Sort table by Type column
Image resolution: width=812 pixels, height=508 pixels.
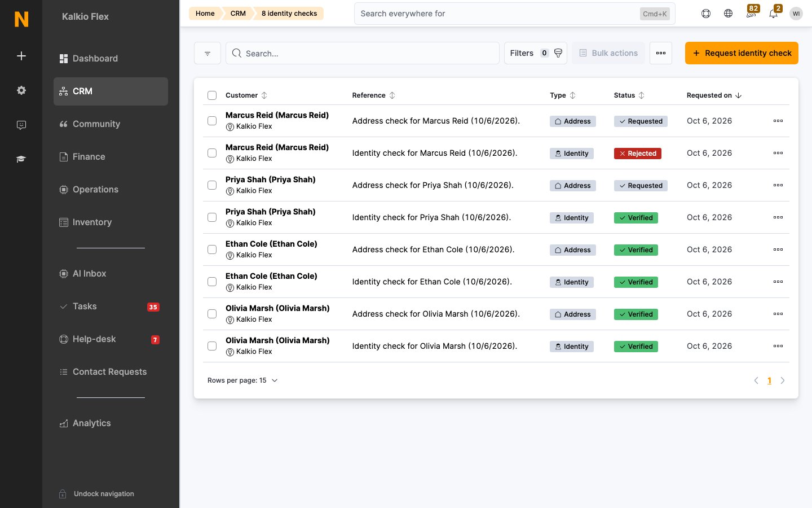[x=563, y=95]
